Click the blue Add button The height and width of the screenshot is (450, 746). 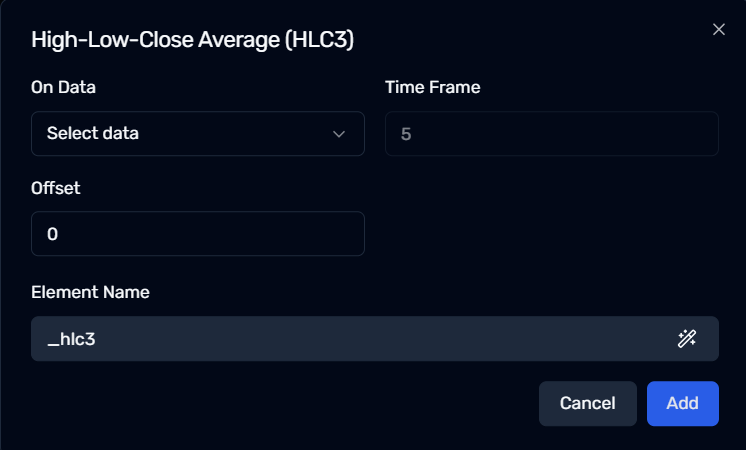pyautogui.click(x=683, y=403)
